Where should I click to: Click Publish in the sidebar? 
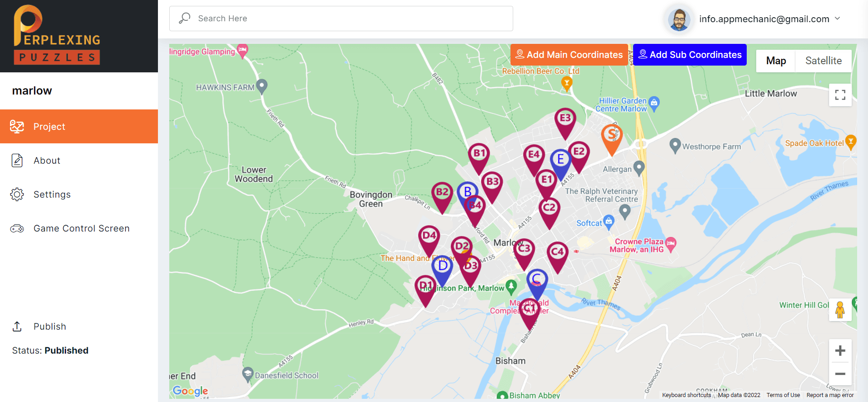point(50,326)
